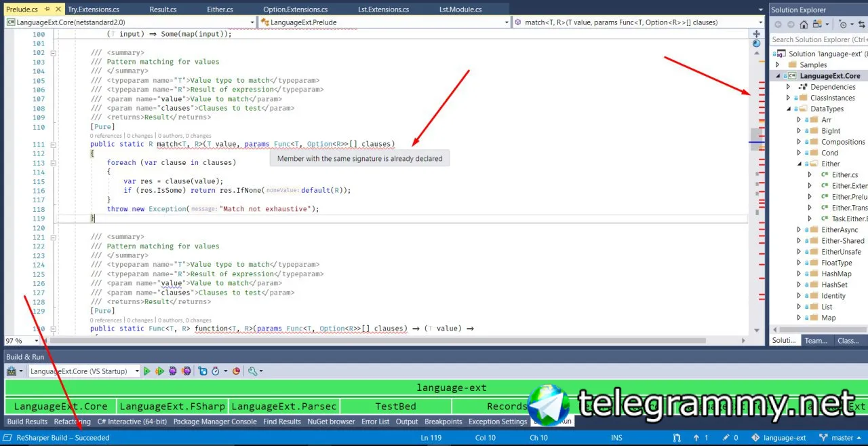Image resolution: width=868 pixels, height=446 pixels.
Task: Click in the Search Solution Explorer field
Action: tap(818, 39)
